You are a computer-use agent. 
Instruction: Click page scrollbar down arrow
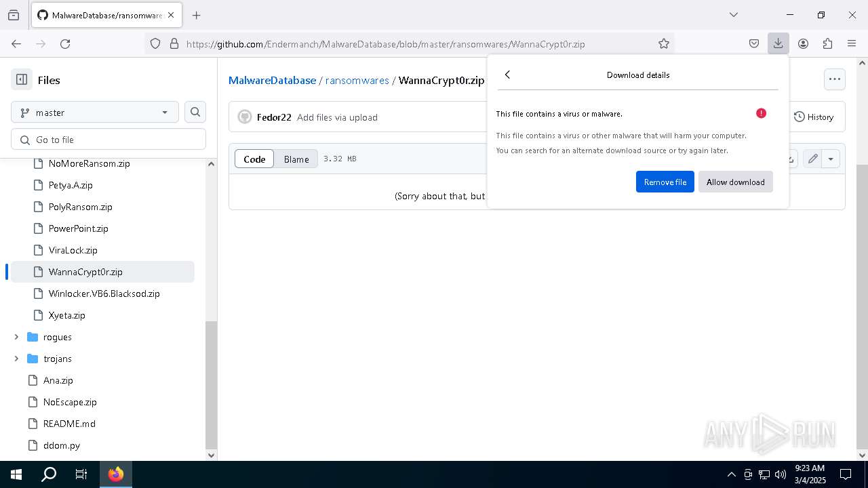(x=862, y=455)
